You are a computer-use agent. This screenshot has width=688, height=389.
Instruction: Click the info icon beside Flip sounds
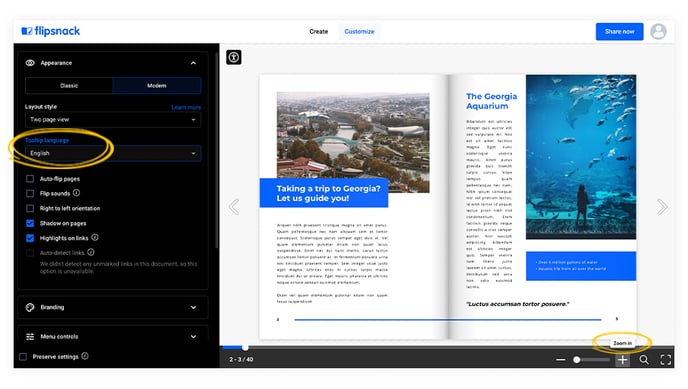(x=76, y=193)
